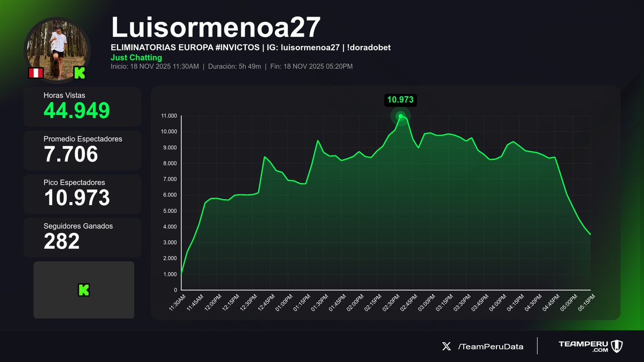Click the TEAMPERU .COM text
The width and height of the screenshot is (644, 362).
(x=582, y=346)
